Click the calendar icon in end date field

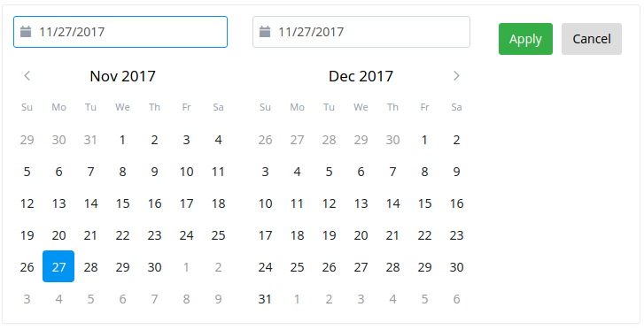[x=265, y=32]
